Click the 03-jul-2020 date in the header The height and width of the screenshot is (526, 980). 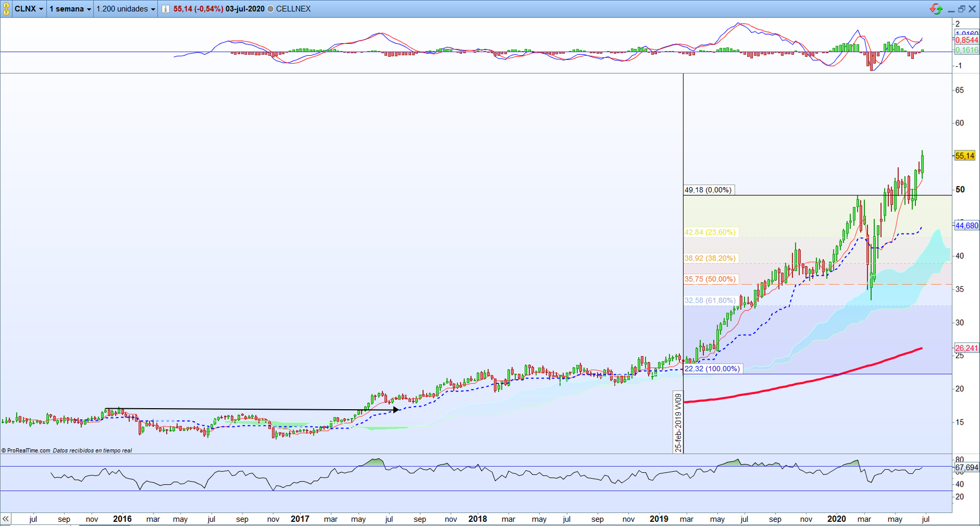(245, 9)
